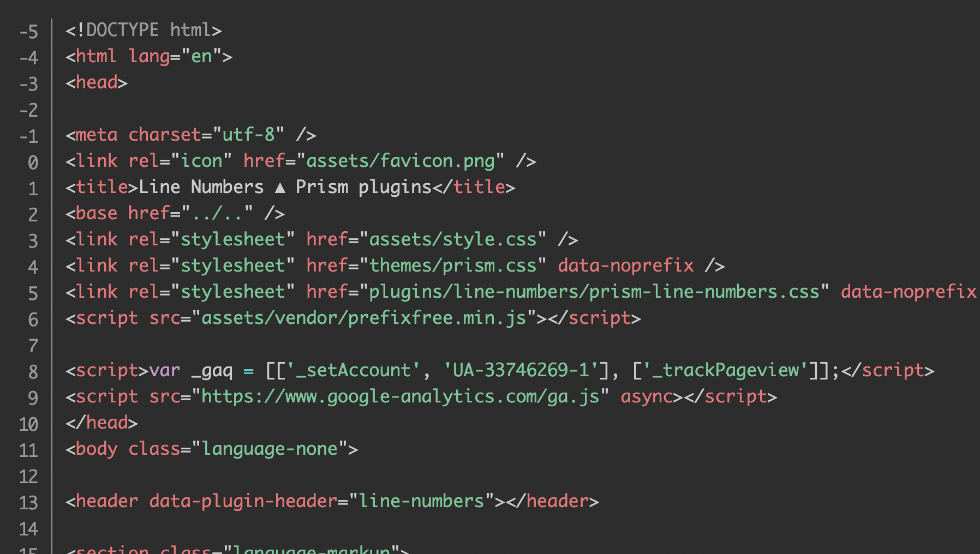
Task: Click the async attribute on the script tag
Action: tap(647, 396)
